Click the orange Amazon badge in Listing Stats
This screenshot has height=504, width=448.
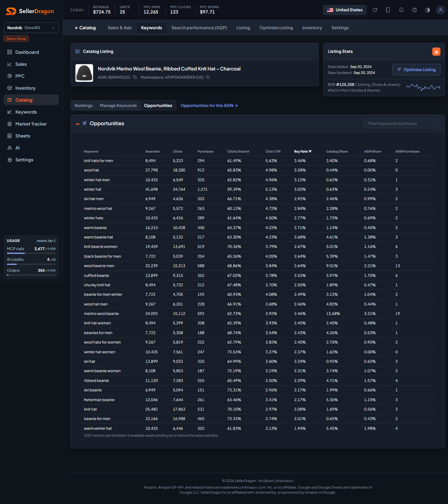pos(436,52)
